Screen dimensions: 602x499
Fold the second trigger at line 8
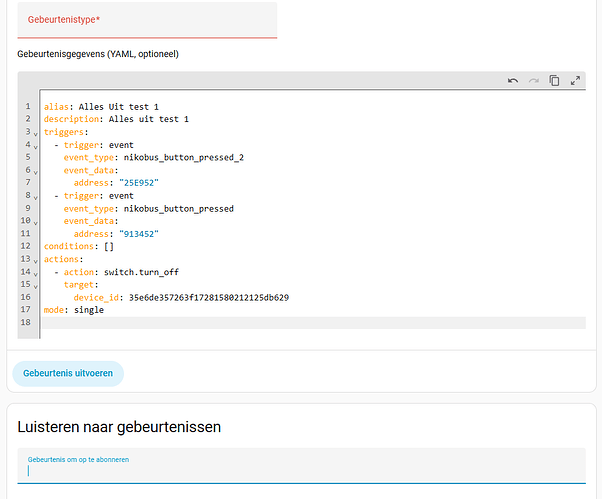tap(34, 197)
